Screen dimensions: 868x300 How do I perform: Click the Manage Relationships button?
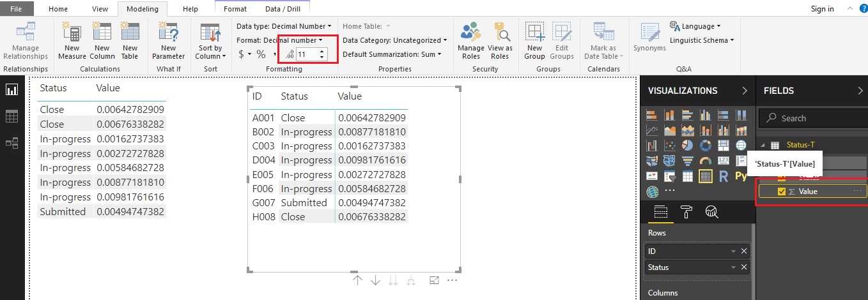(26, 40)
